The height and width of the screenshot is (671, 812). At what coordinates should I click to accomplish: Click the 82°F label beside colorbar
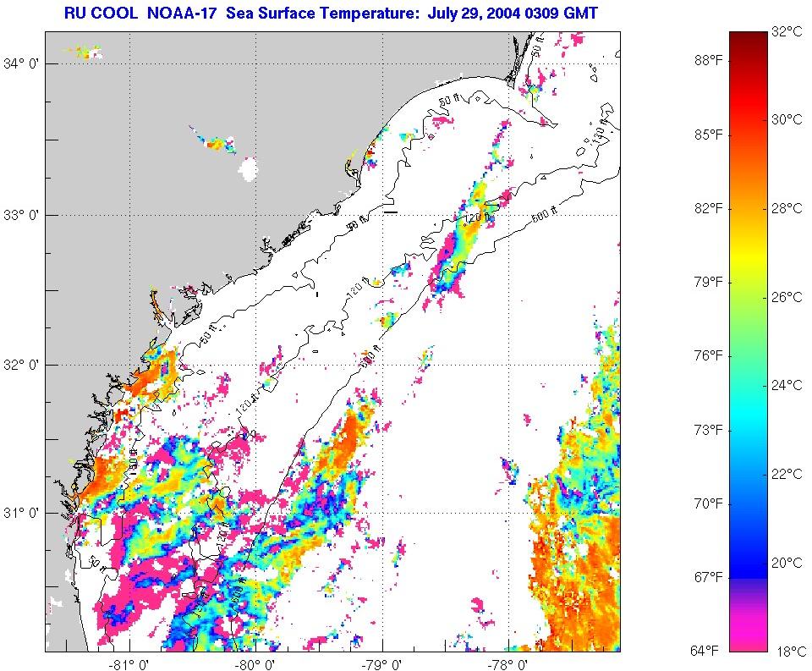click(x=708, y=208)
